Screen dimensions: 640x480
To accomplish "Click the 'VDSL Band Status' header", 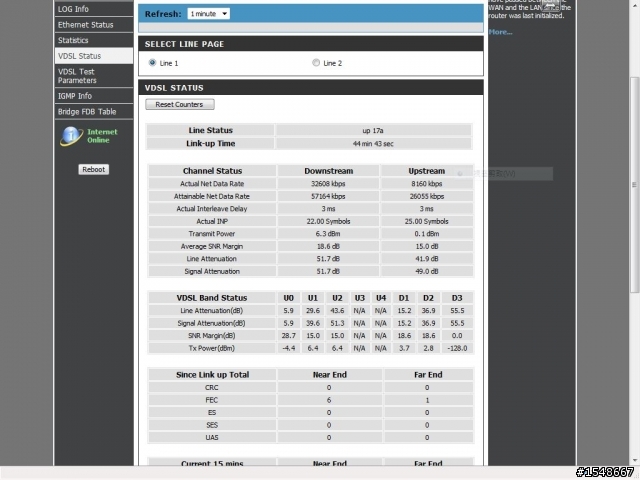I will pyautogui.click(x=212, y=298).
